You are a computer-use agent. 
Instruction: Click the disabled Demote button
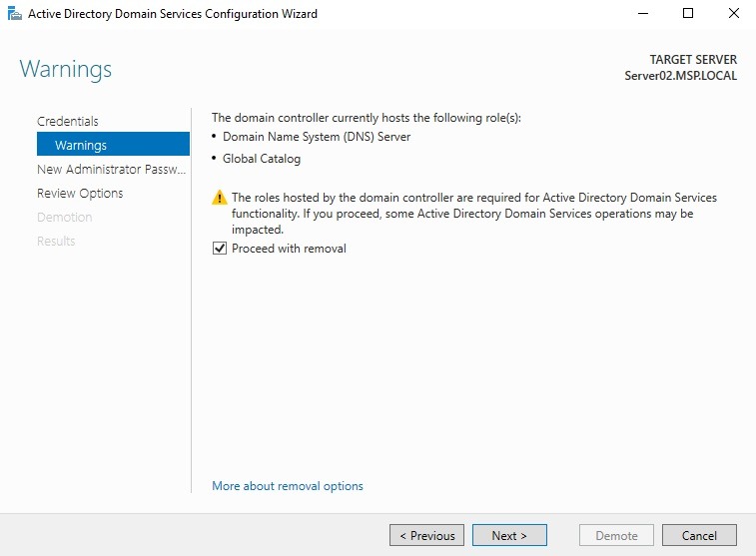coord(616,535)
